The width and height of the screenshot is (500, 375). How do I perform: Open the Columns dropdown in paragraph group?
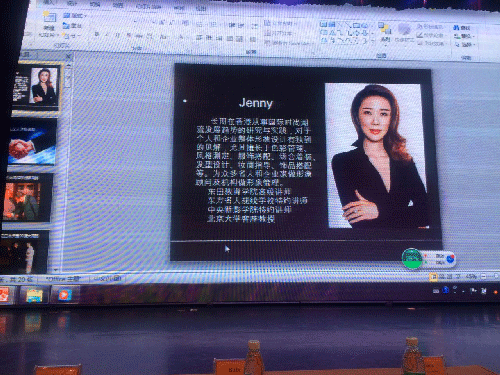pyautogui.click(x=253, y=39)
